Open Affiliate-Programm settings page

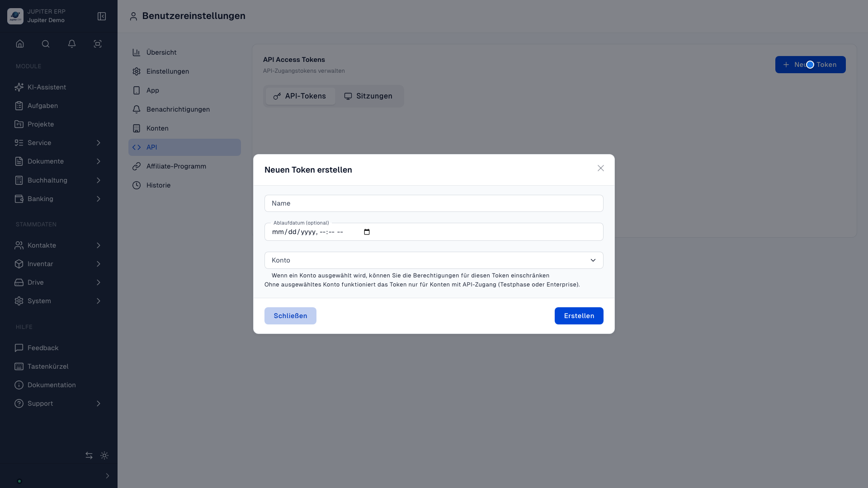(x=184, y=166)
